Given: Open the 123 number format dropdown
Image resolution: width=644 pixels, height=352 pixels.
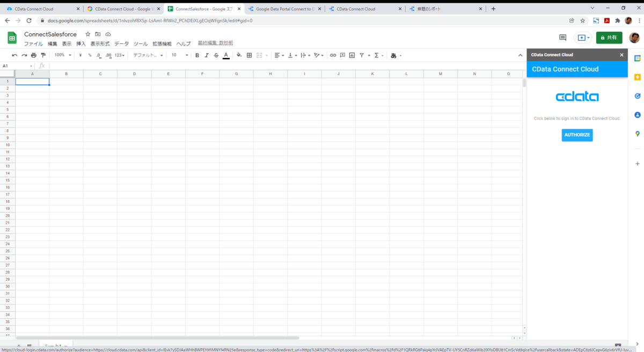Looking at the screenshot, I should pos(120,55).
